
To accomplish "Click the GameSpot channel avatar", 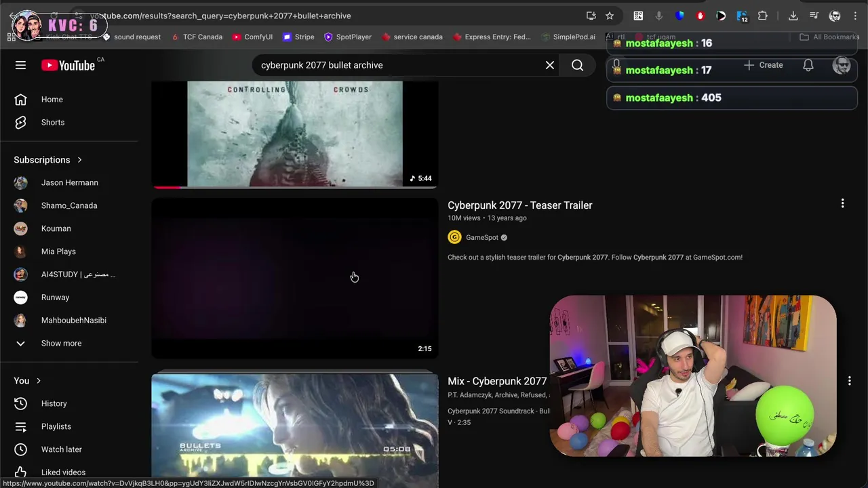I will pos(454,237).
